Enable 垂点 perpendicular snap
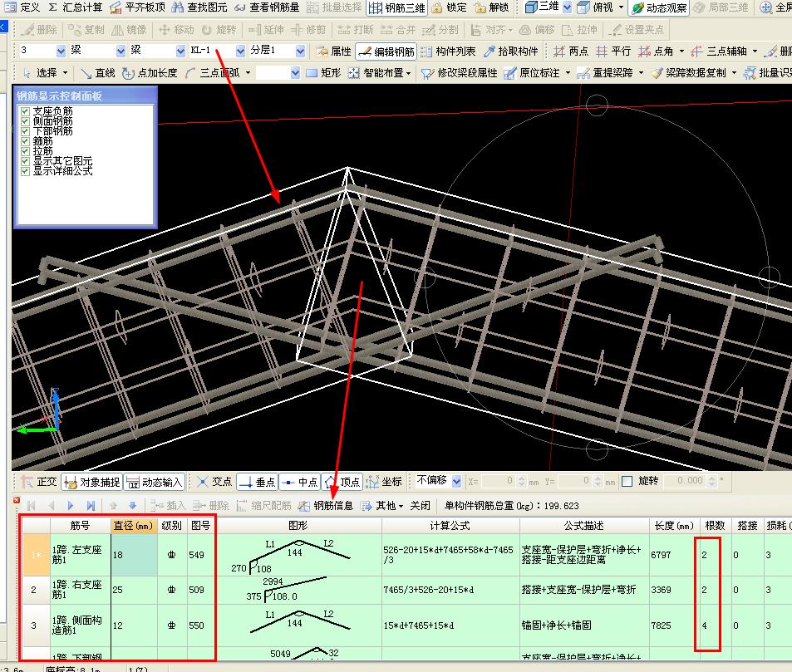This screenshot has width=792, height=672. 257,482
